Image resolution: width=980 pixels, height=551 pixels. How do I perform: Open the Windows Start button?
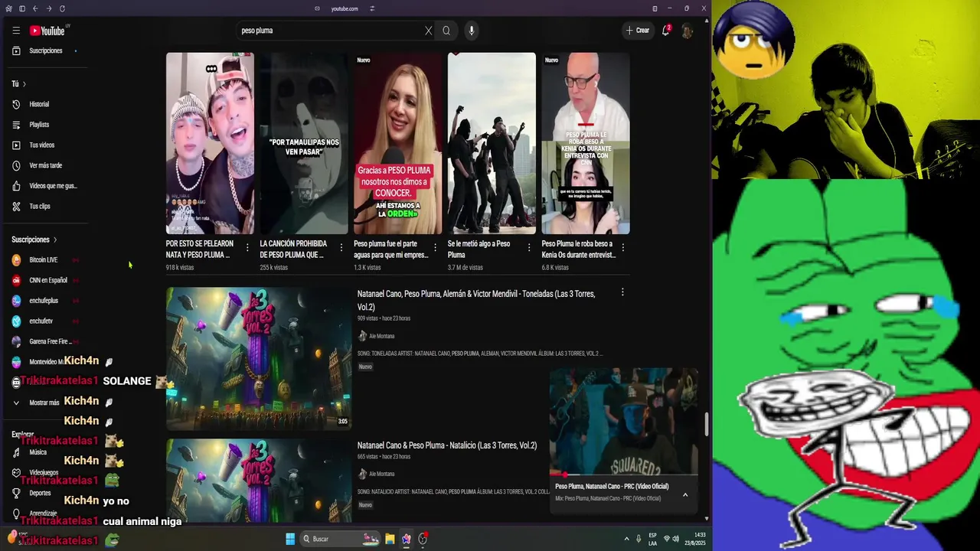click(x=290, y=539)
